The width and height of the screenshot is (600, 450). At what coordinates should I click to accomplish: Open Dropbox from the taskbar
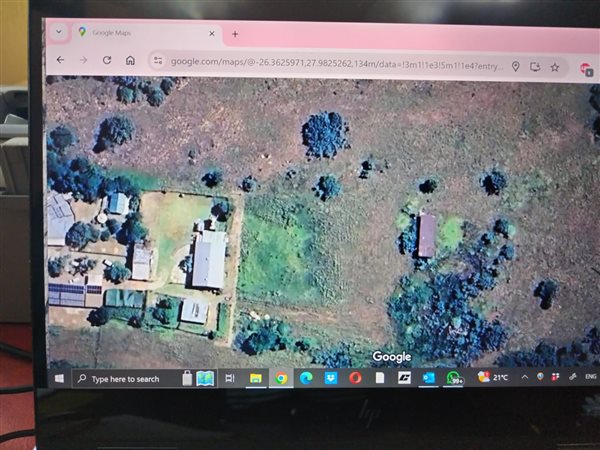331,378
